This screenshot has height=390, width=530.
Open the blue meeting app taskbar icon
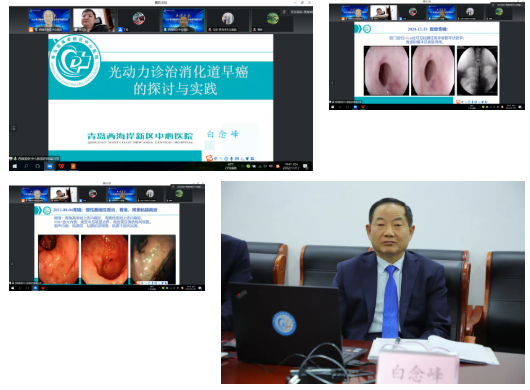point(49,166)
